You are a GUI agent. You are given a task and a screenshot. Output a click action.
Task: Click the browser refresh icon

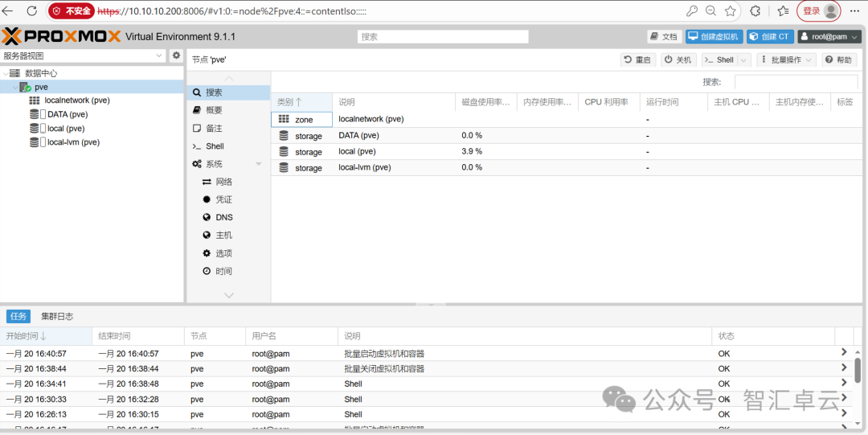pos(31,11)
